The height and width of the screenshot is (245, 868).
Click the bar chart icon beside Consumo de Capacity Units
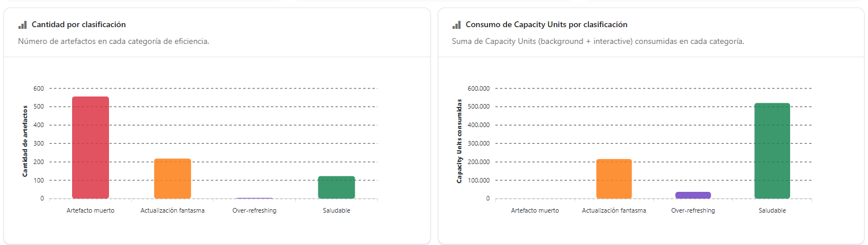pyautogui.click(x=457, y=25)
